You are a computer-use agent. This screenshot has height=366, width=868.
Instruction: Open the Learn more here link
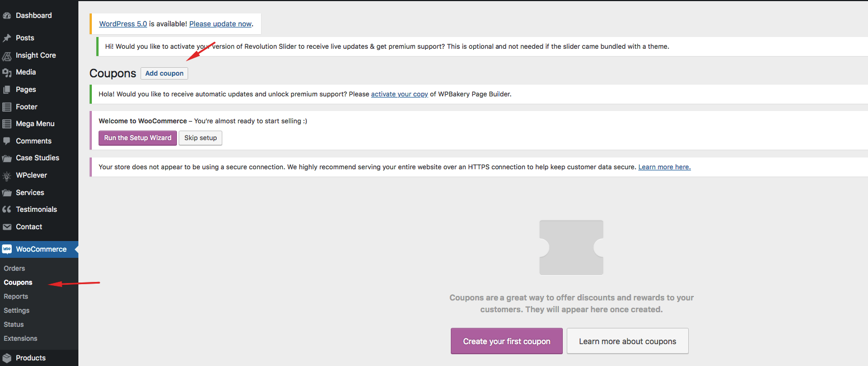664,167
